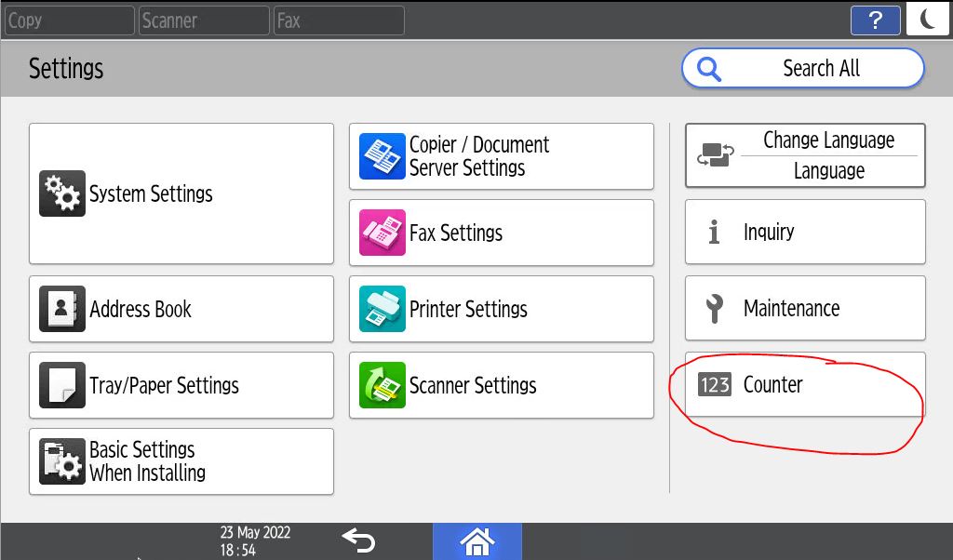953x560 pixels.
Task: Click the System Settings gears icon
Action: [x=62, y=193]
